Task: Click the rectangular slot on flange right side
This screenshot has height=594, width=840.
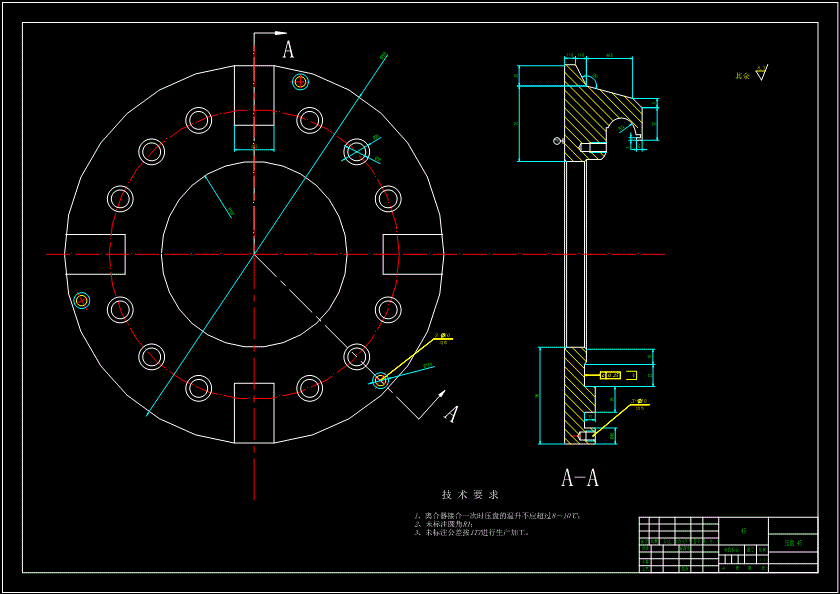Action: [x=413, y=254]
